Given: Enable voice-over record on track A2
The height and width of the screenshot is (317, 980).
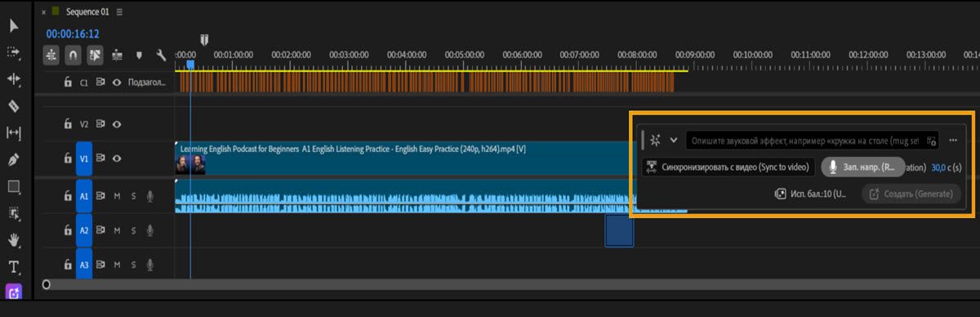Looking at the screenshot, I should (149, 231).
